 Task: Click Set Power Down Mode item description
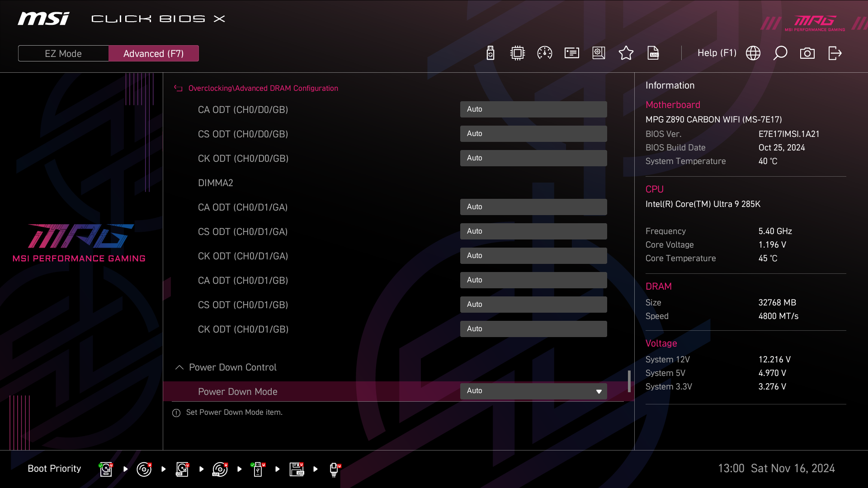(234, 413)
